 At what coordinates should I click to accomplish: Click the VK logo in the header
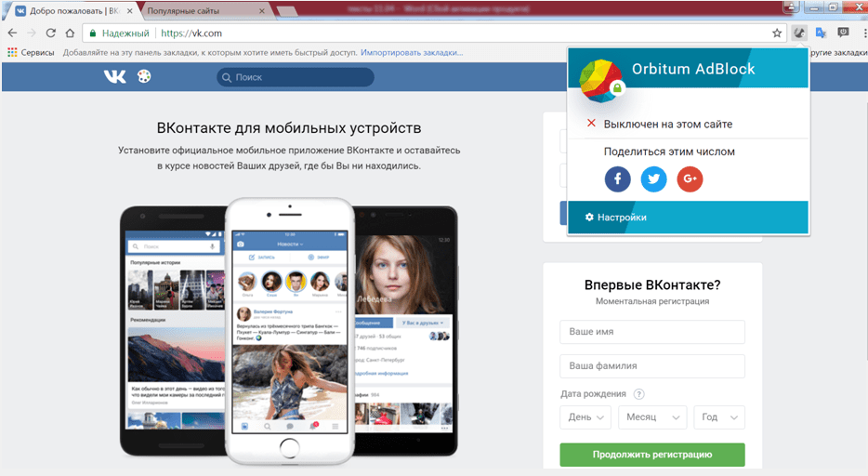click(x=115, y=77)
